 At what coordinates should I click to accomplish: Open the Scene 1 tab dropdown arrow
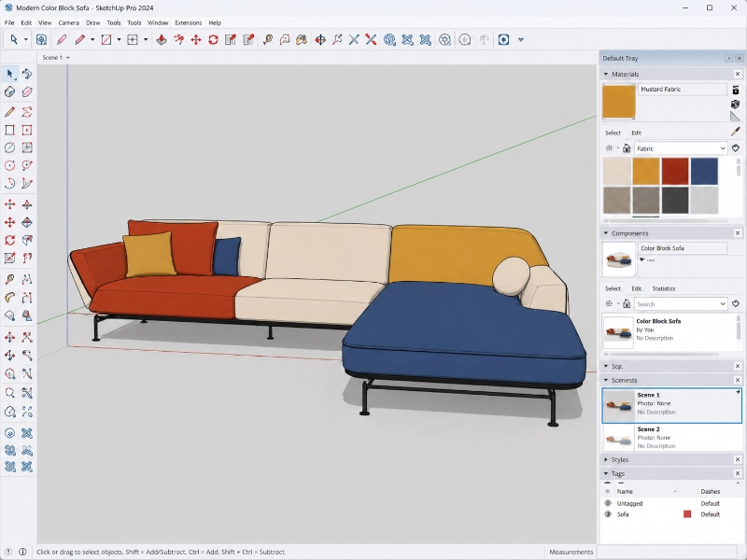67,58
